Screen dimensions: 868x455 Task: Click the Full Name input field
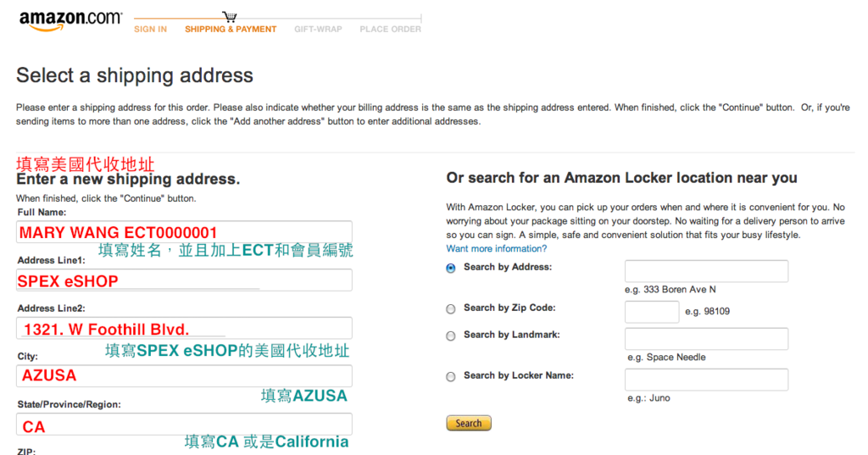pos(184,232)
